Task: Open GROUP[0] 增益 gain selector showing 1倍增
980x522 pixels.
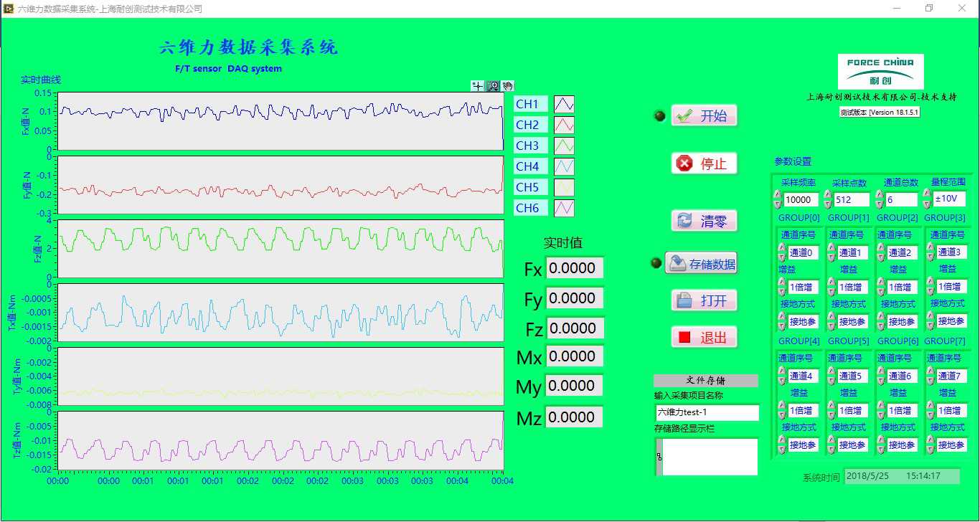Action: (802, 288)
